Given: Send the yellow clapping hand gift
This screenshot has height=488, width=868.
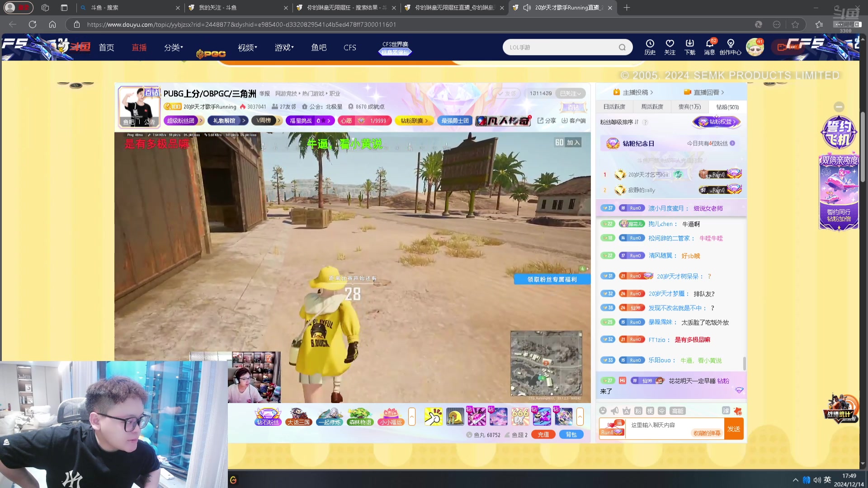Looking at the screenshot, I should (433, 417).
